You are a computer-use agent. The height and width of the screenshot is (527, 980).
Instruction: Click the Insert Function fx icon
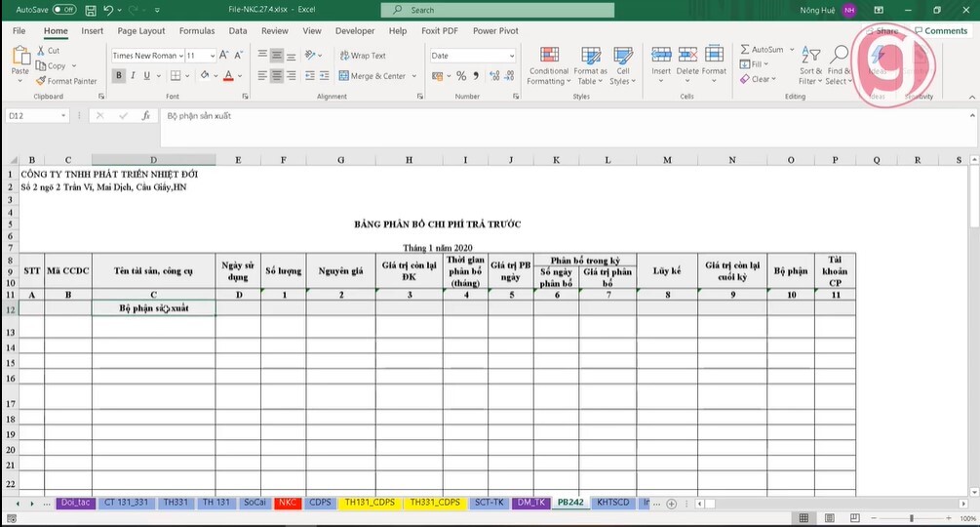[x=145, y=116]
